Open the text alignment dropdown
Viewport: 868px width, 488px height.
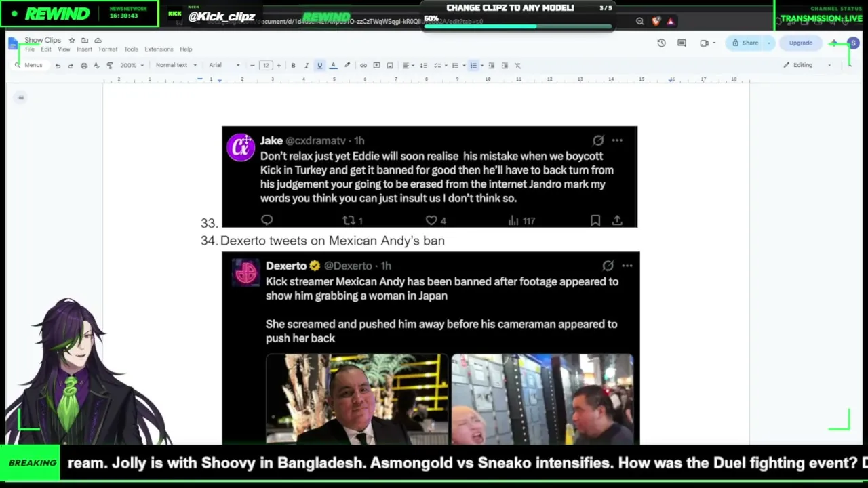pyautogui.click(x=408, y=66)
